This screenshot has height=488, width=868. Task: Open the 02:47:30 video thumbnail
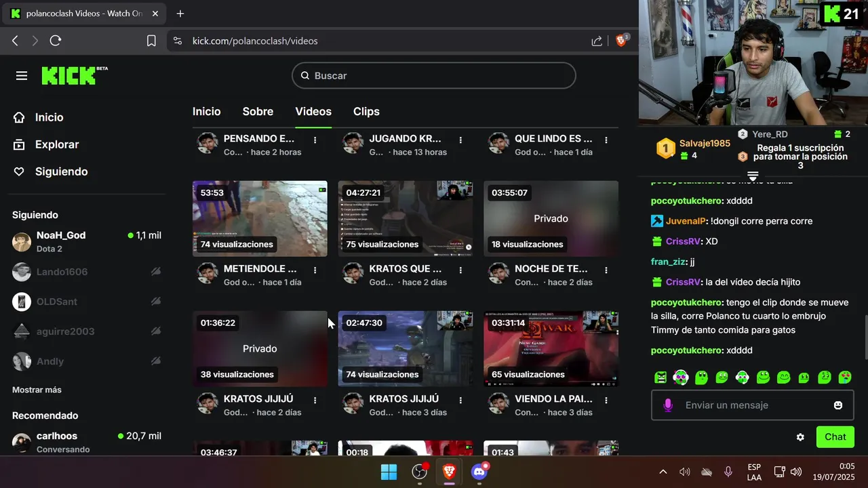pos(406,348)
